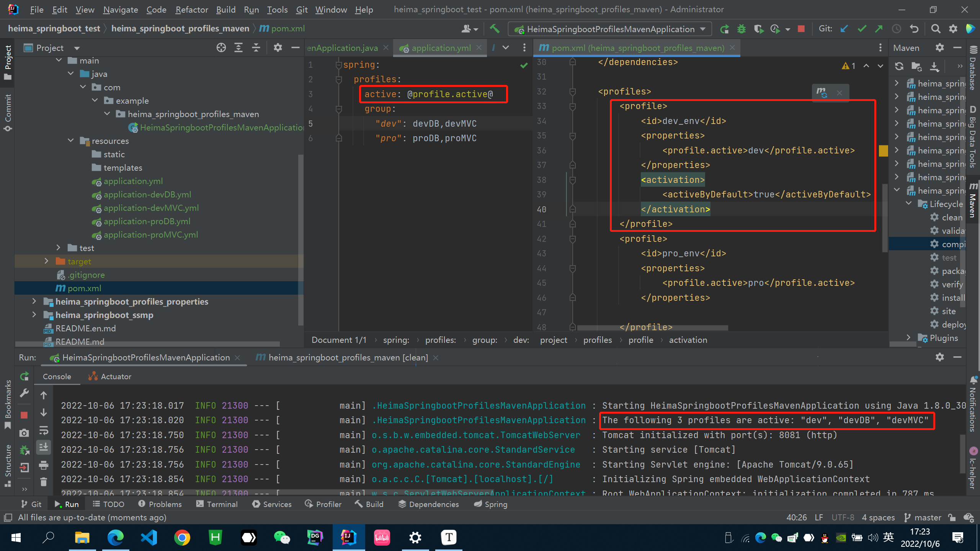Viewport: 980px width, 551px height.
Task: Stop the running application with red square
Action: point(801,29)
